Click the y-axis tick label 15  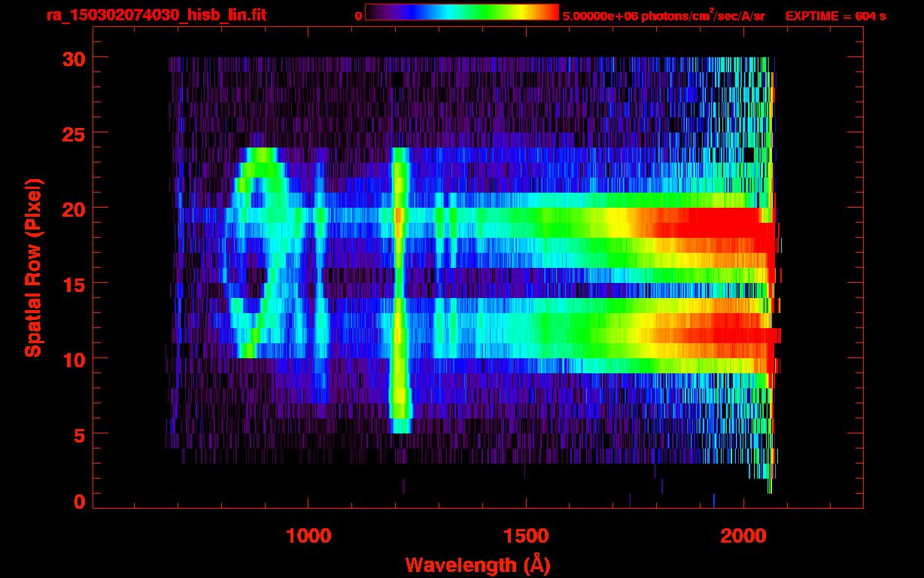point(74,284)
